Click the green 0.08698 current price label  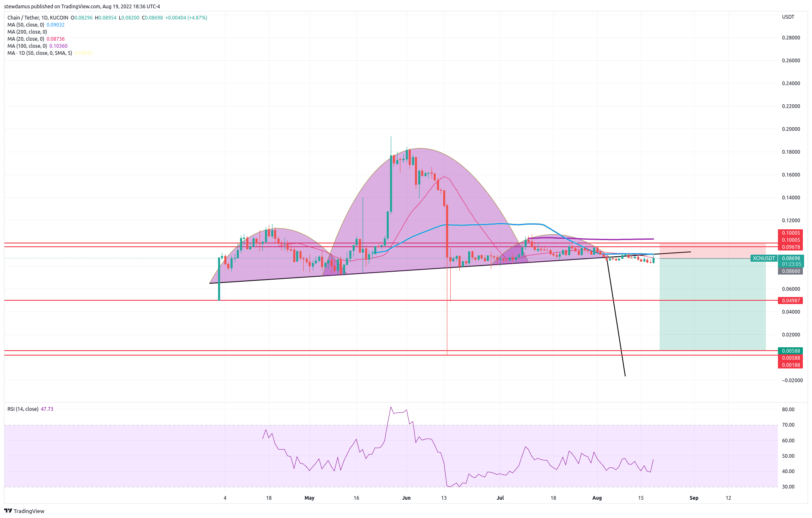pos(791,258)
